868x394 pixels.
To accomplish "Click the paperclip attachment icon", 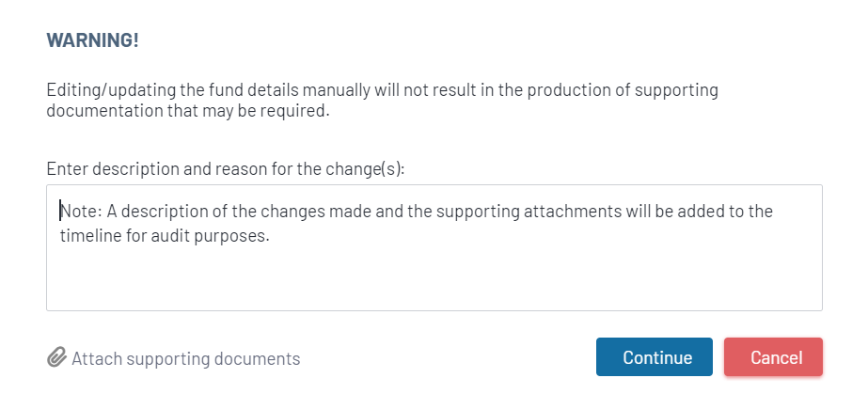I will click(56, 358).
